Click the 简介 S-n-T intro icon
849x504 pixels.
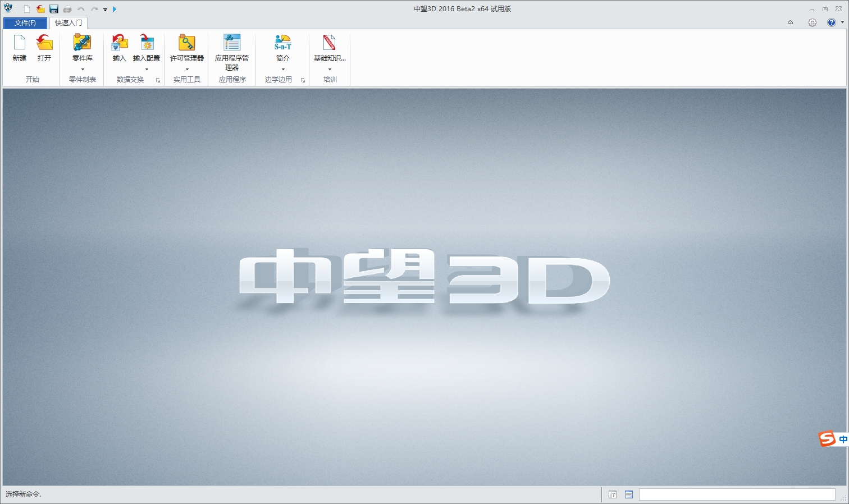pyautogui.click(x=282, y=45)
